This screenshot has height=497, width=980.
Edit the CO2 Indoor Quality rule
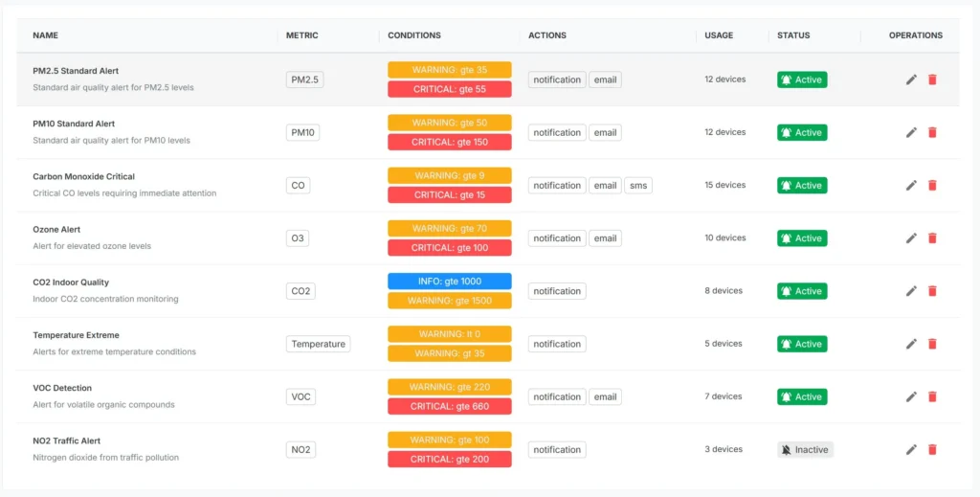coord(911,291)
